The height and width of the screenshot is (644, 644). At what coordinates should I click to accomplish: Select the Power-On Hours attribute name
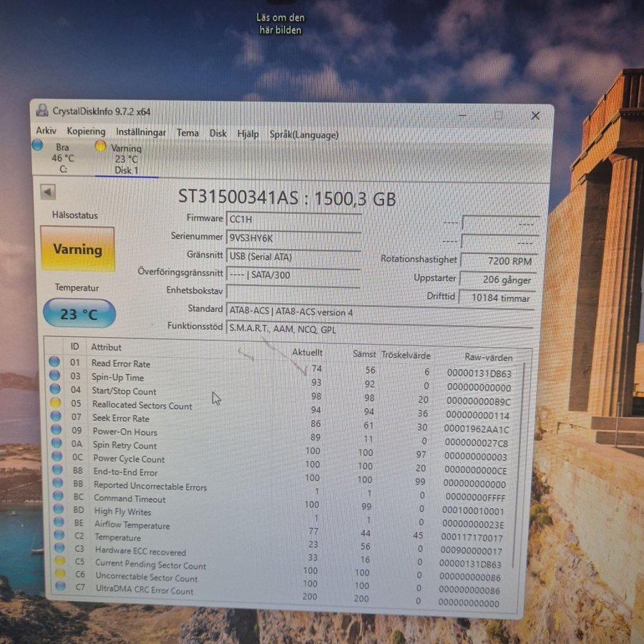(x=125, y=431)
